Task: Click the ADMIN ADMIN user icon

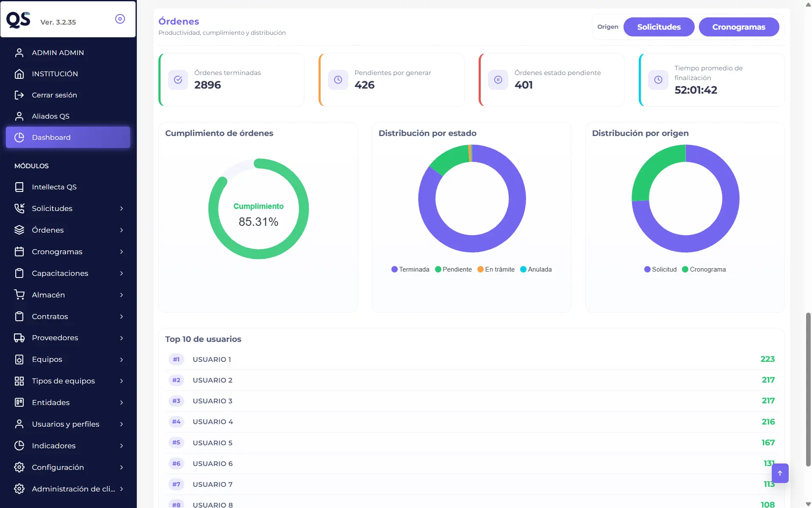Action: click(x=19, y=53)
